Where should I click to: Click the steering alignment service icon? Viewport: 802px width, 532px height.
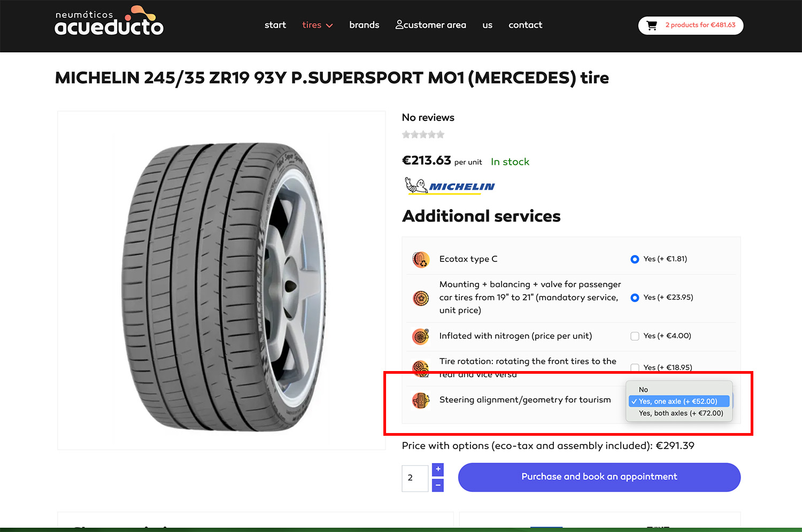coord(421,400)
